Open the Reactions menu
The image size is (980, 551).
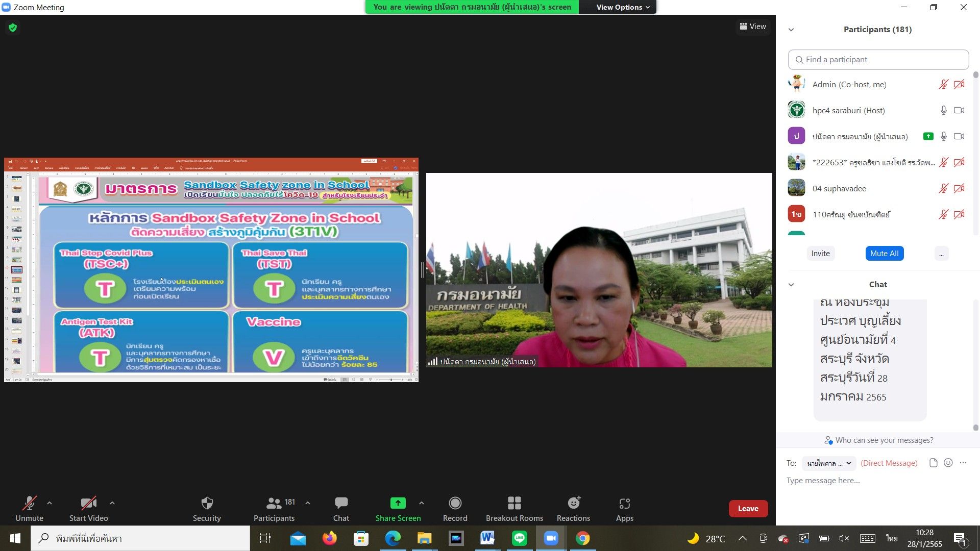tap(573, 509)
